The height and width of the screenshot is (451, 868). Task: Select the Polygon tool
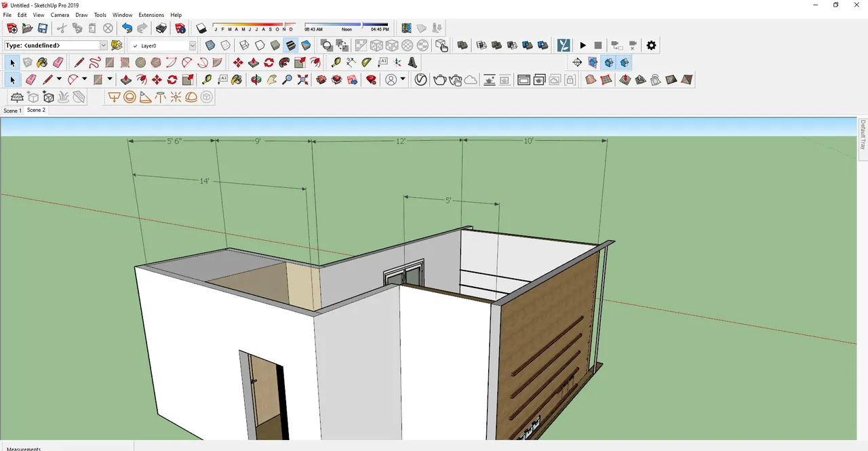point(156,62)
